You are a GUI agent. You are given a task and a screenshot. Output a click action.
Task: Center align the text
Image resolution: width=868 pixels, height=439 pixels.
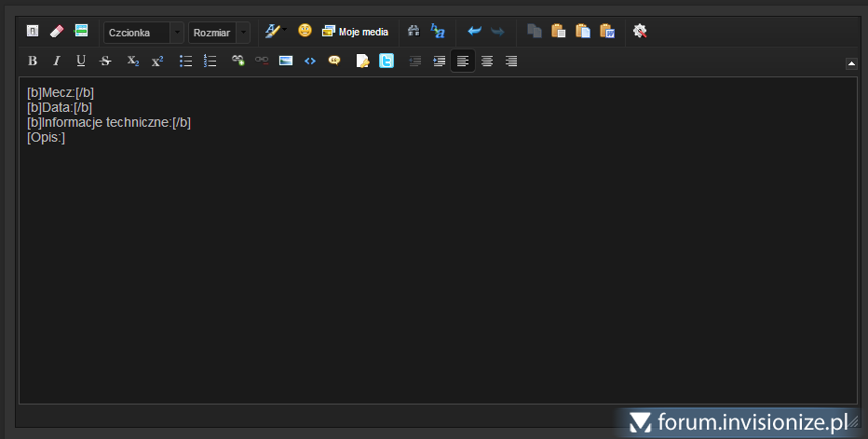tap(486, 62)
